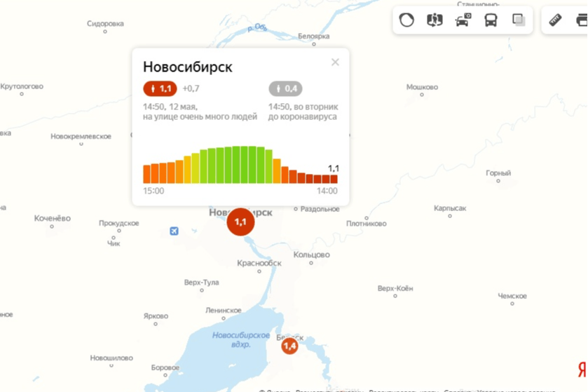Click the red 1,1 map marker
The width and height of the screenshot is (588, 392).
coord(240,222)
